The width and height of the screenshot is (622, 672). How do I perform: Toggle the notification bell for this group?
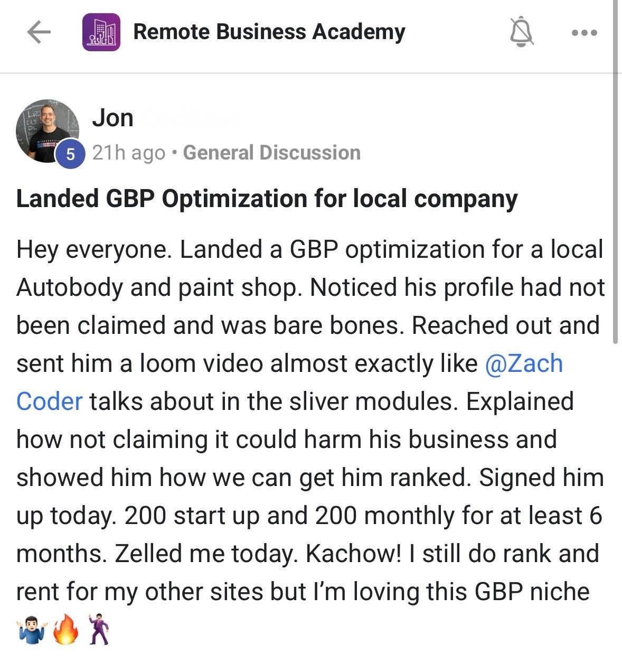(521, 32)
